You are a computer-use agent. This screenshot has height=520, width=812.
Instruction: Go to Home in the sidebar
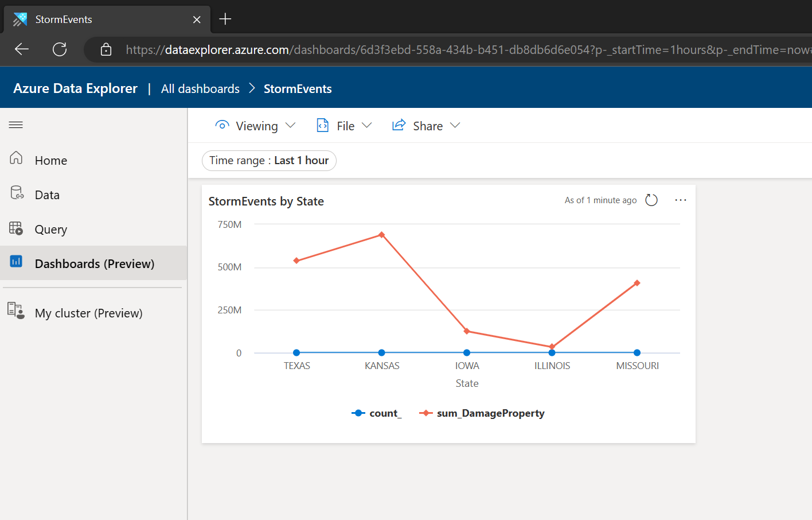pos(93,160)
